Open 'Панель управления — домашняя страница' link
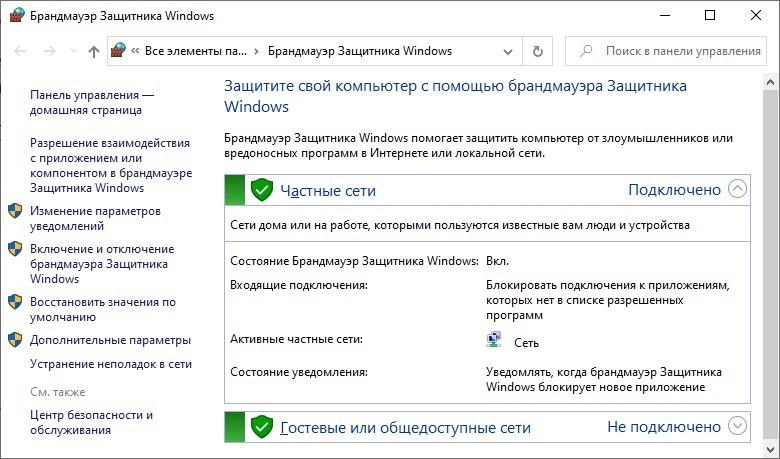The height and width of the screenshot is (459, 780). point(92,102)
